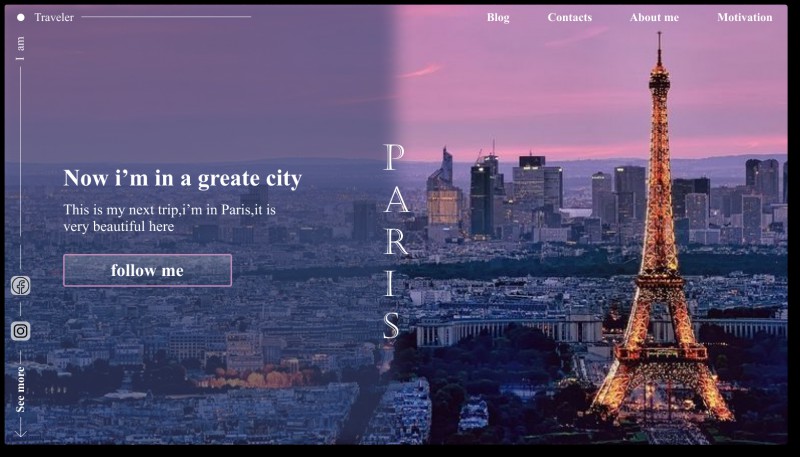
Task: Click the Now i'm in a greate city heading
Action: tap(183, 178)
